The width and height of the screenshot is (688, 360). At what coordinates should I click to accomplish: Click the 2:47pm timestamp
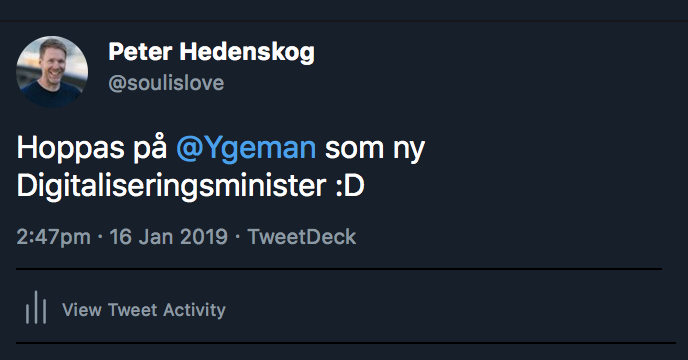click(x=54, y=237)
